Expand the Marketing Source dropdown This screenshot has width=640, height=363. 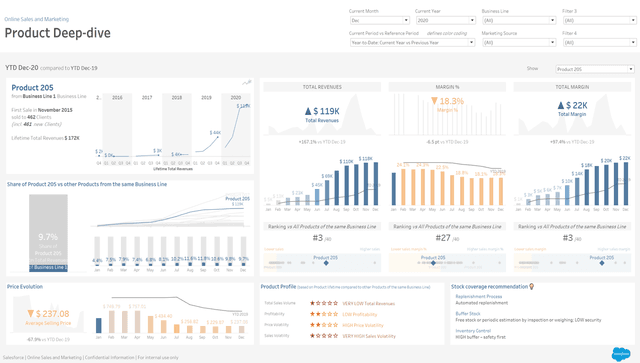pos(519,42)
